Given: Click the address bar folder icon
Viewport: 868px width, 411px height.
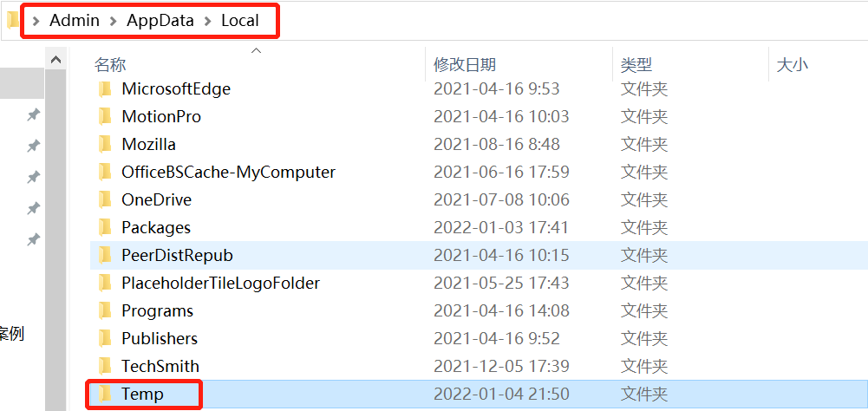Looking at the screenshot, I should pos(12,21).
